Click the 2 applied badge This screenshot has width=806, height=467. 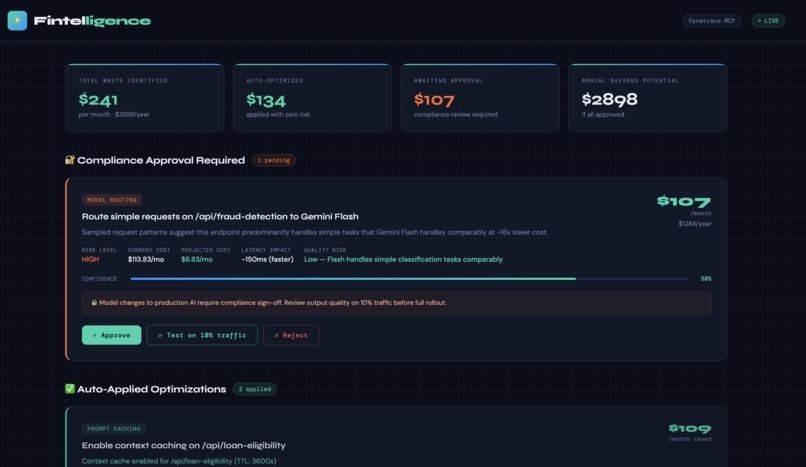(254, 389)
